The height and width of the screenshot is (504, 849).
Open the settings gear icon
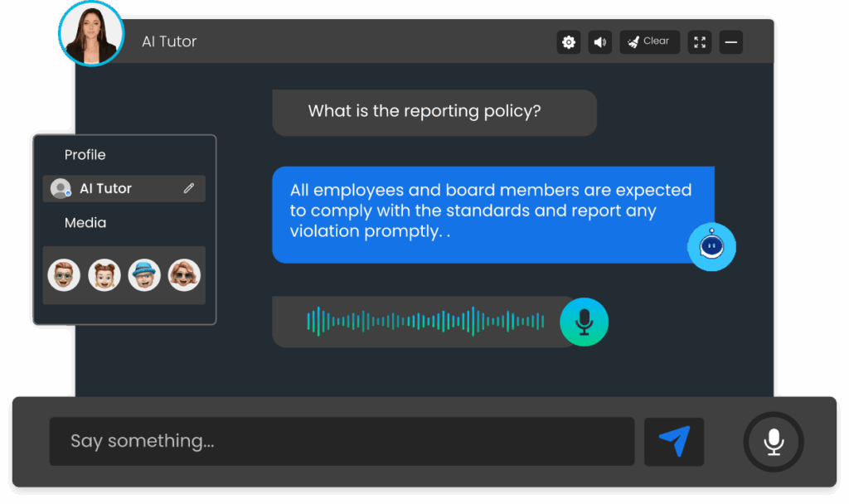(569, 42)
